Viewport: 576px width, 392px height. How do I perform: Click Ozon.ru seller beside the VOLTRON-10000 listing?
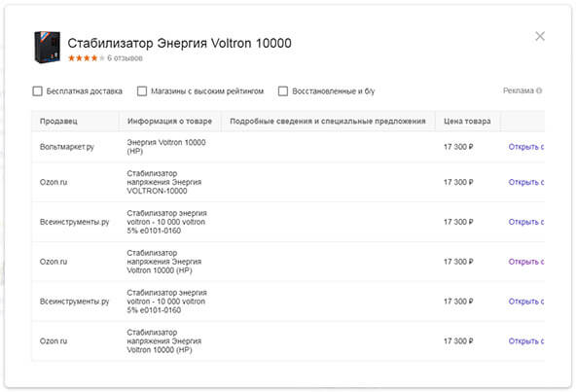click(x=54, y=182)
